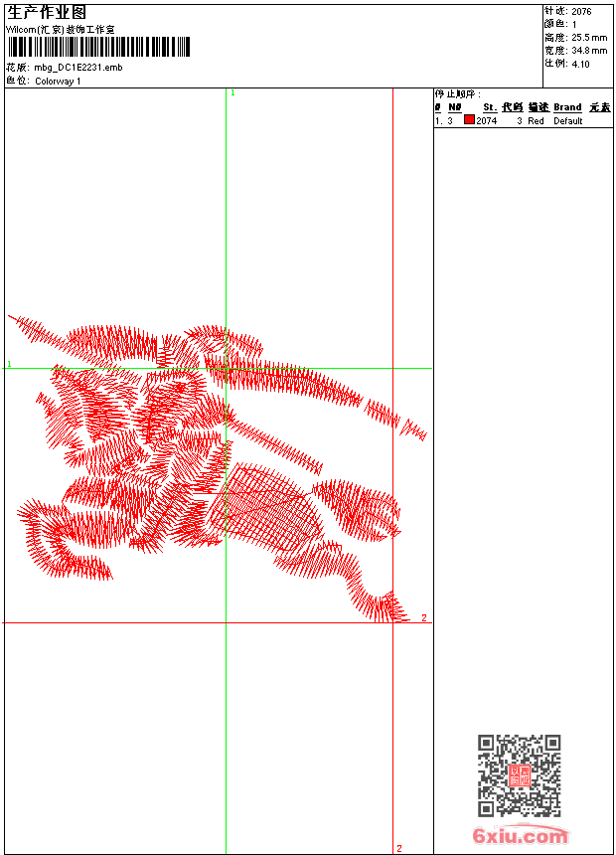This screenshot has width=616, height=855.
Task: Select the Red description in stop row
Action: point(536,121)
